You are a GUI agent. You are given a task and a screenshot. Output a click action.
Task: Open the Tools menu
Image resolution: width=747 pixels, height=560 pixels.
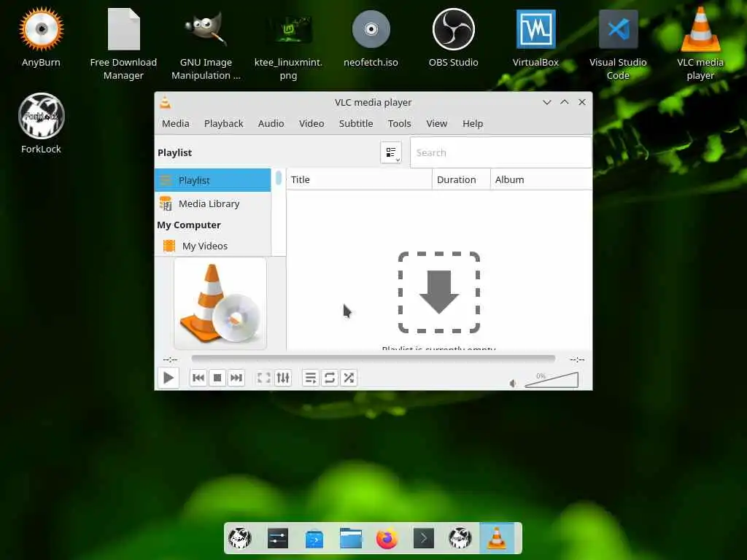(399, 123)
